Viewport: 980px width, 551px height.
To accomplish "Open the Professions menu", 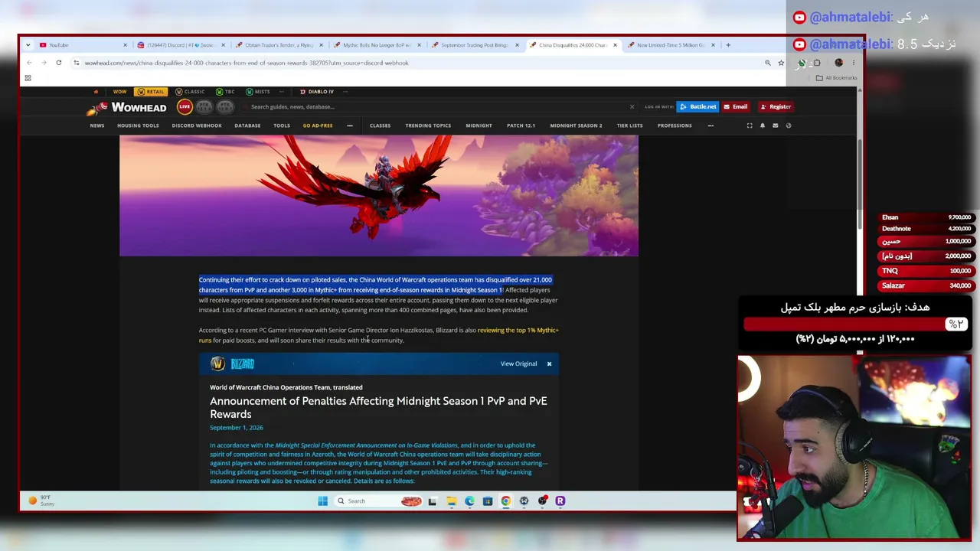I will click(675, 126).
